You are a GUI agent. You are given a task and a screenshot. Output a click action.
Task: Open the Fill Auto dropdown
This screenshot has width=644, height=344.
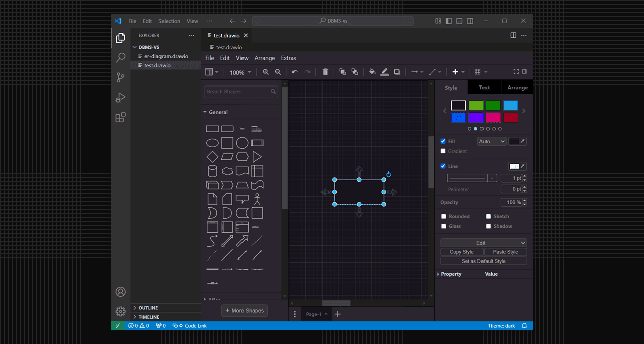coord(492,142)
